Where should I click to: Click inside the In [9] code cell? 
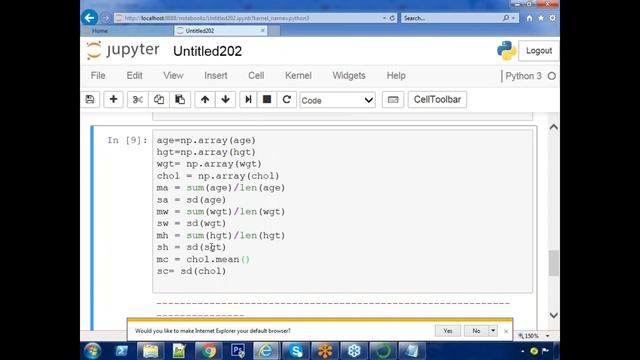(342, 211)
